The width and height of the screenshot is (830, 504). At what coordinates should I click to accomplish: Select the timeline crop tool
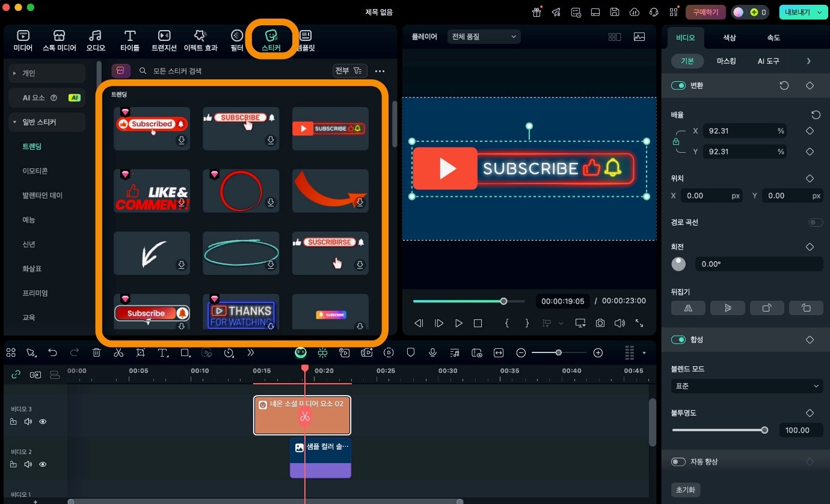click(140, 352)
